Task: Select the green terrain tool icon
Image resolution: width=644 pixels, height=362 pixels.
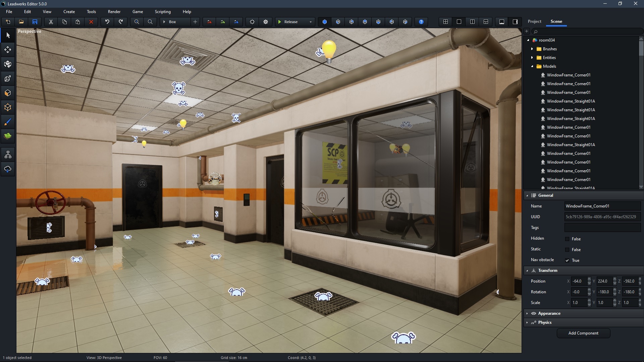Action: [x=8, y=136]
